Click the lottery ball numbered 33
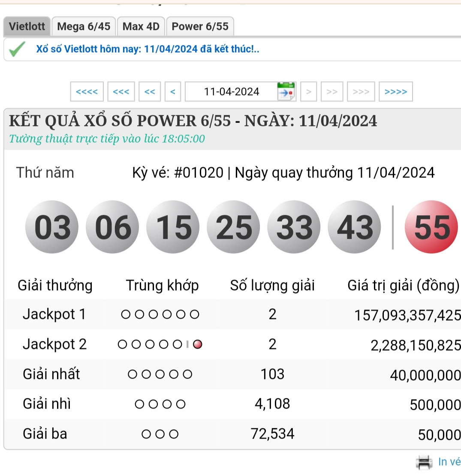461x476 pixels. tap(293, 227)
